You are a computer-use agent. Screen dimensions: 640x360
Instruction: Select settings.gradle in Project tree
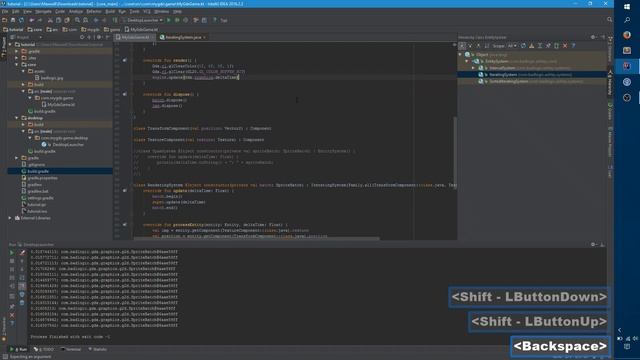point(40,198)
